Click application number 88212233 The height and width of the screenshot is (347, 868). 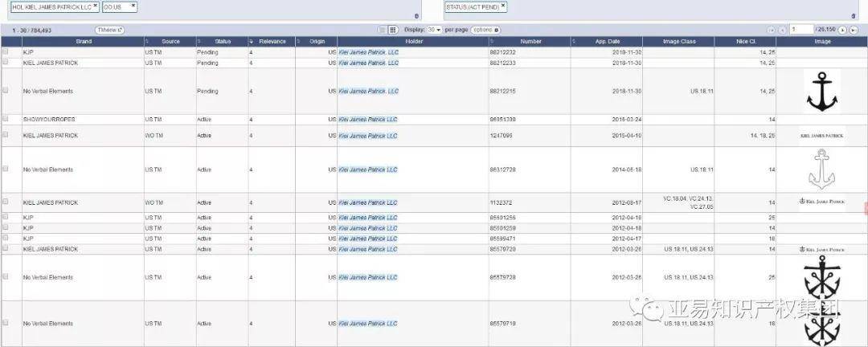click(502, 63)
